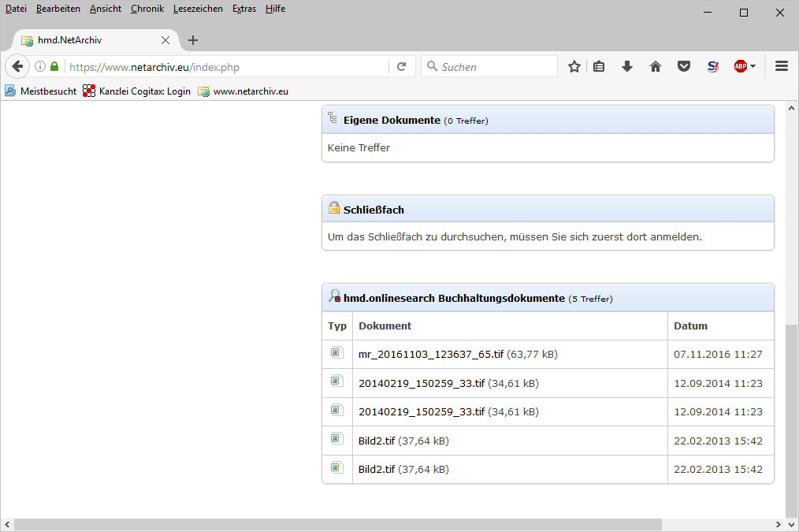Open the Pocket save icon

pos(684,66)
